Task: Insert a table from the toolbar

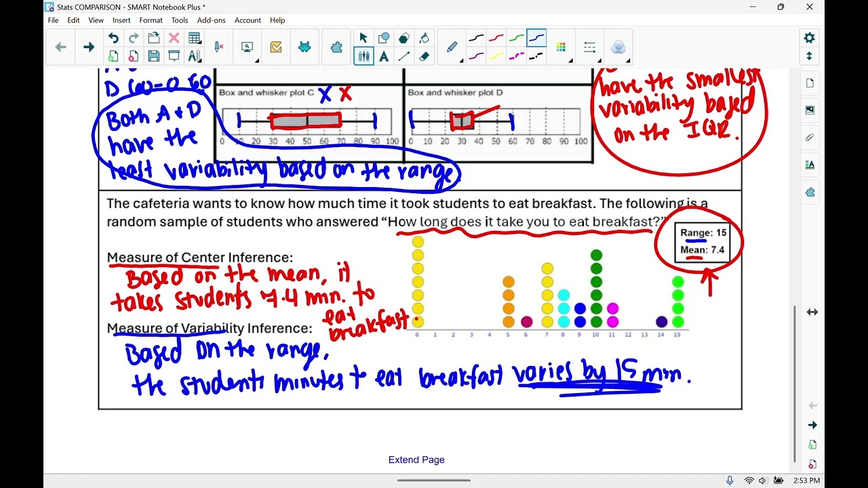Action: point(195,38)
